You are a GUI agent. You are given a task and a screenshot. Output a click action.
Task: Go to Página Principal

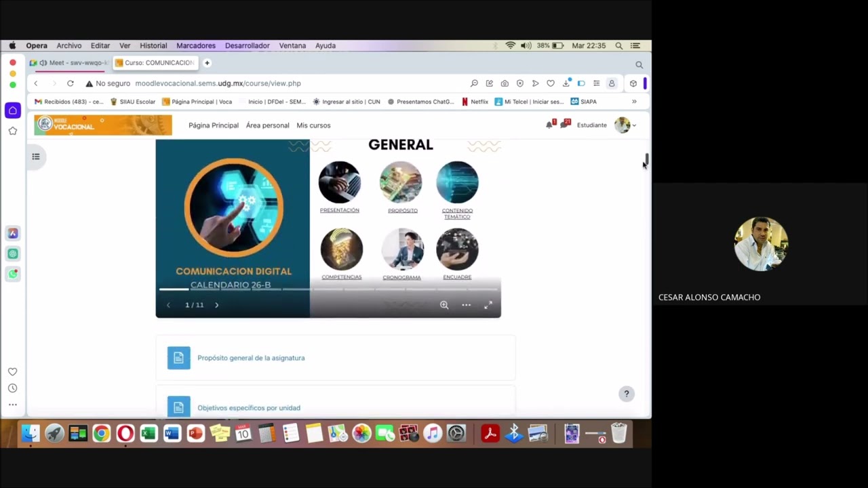pyautogui.click(x=214, y=125)
